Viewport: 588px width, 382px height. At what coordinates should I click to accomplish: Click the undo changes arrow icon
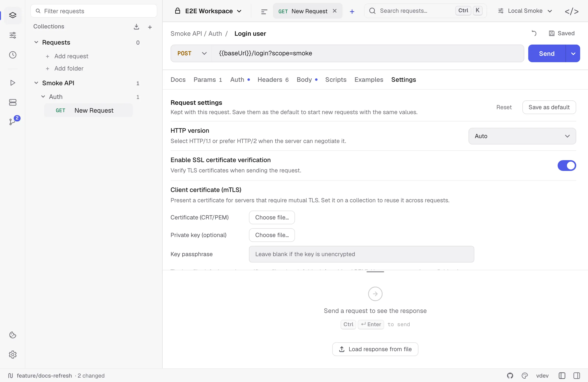click(x=534, y=33)
